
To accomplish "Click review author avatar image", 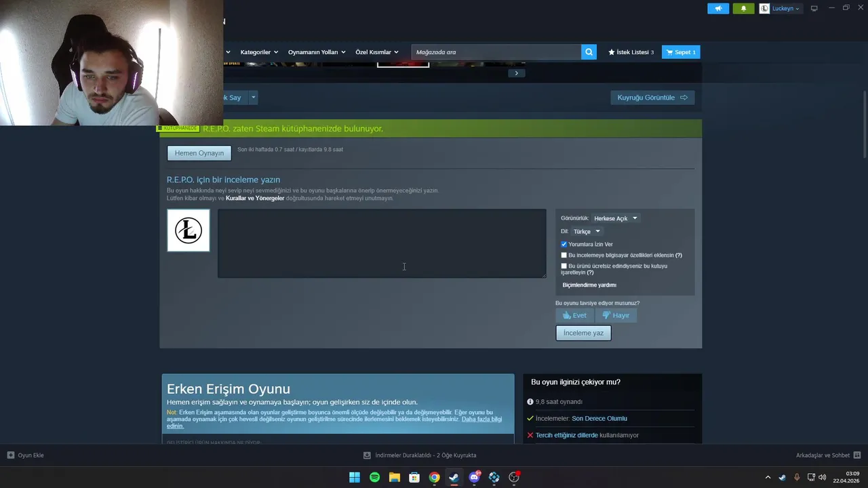I will point(189,230).
